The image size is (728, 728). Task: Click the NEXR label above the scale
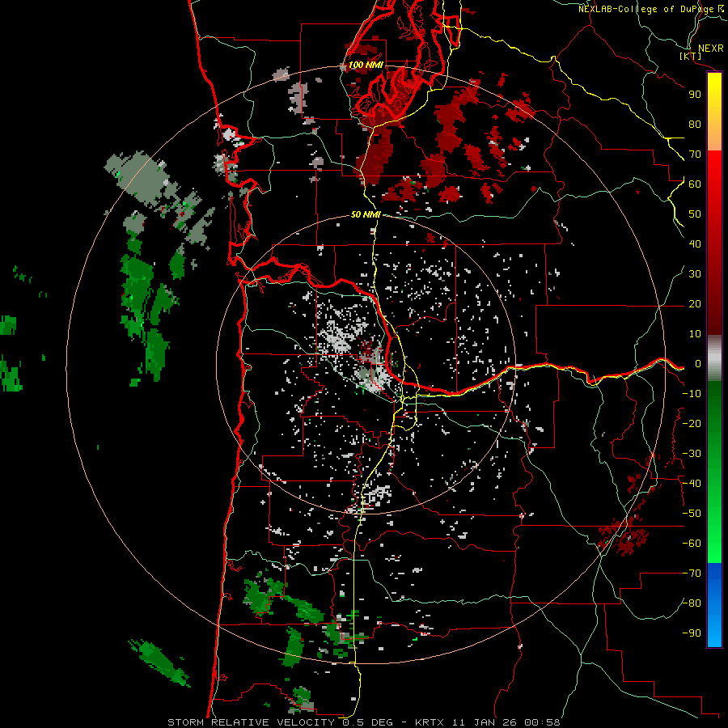point(710,49)
